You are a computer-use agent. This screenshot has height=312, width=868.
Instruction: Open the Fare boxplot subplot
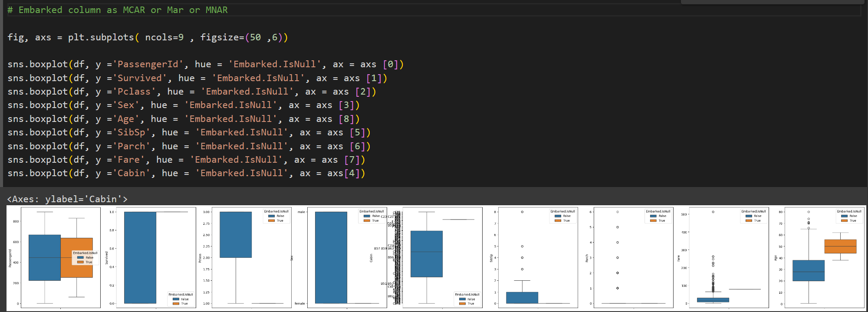pyautogui.click(x=729, y=258)
